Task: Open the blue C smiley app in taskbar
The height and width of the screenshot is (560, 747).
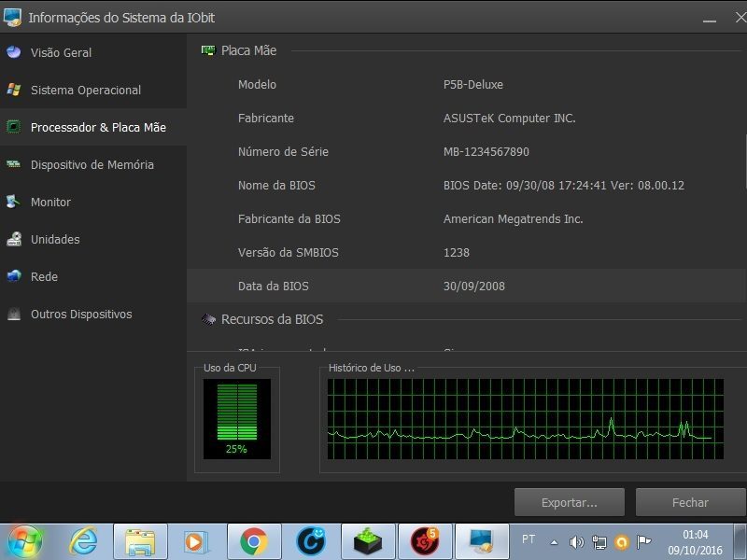Action: pyautogui.click(x=311, y=541)
